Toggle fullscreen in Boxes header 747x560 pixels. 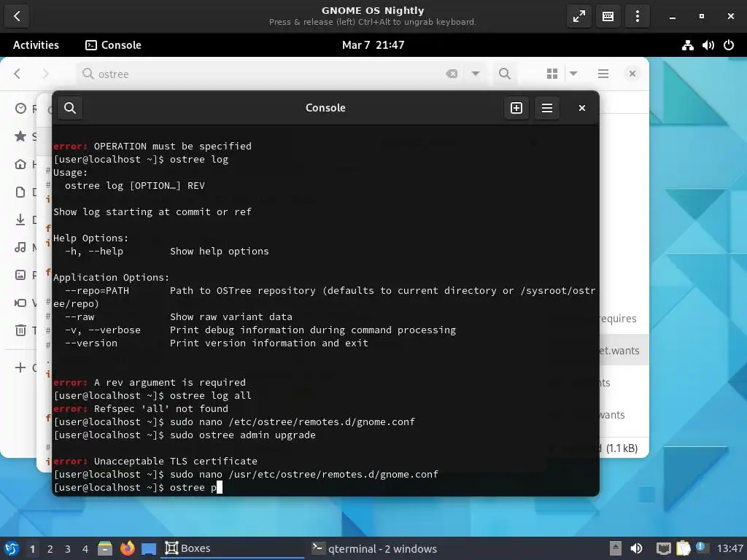(578, 16)
